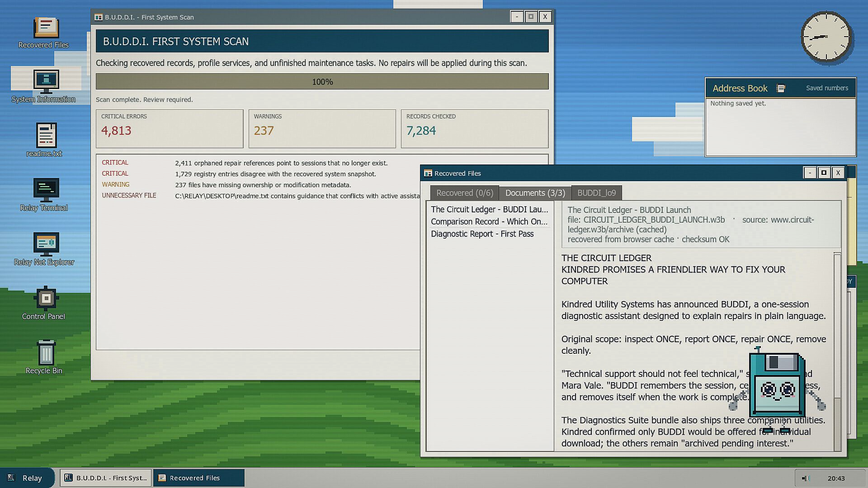Click the volume speaker icon in system tray
868x488 pixels.
pyautogui.click(x=805, y=478)
